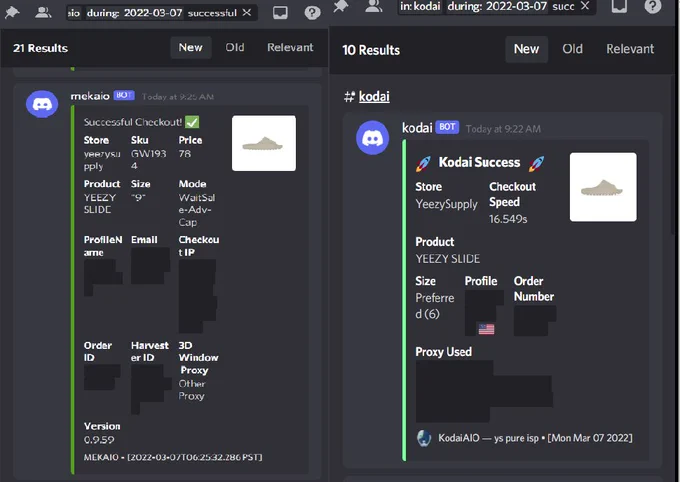This screenshot has width=680, height=482.
Task: Select New tab in 21 Results panel
Action: point(190,47)
